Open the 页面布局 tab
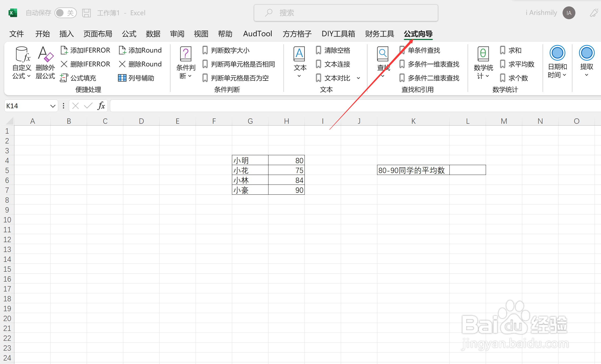The image size is (601, 364). [98, 34]
